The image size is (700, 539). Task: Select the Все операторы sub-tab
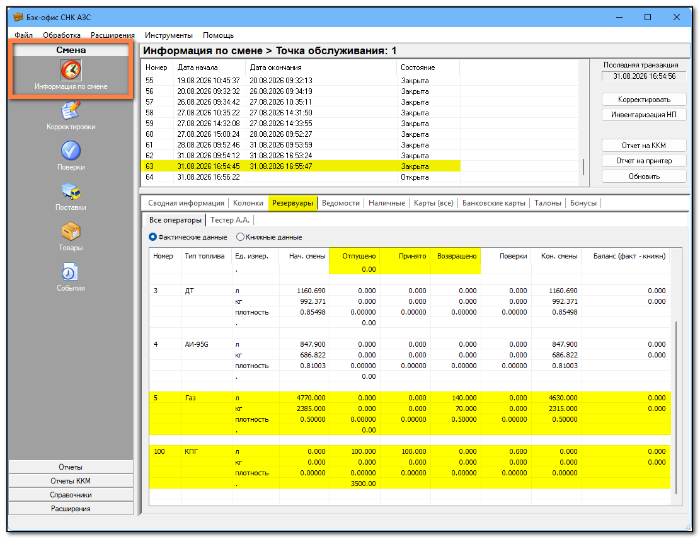tap(175, 220)
